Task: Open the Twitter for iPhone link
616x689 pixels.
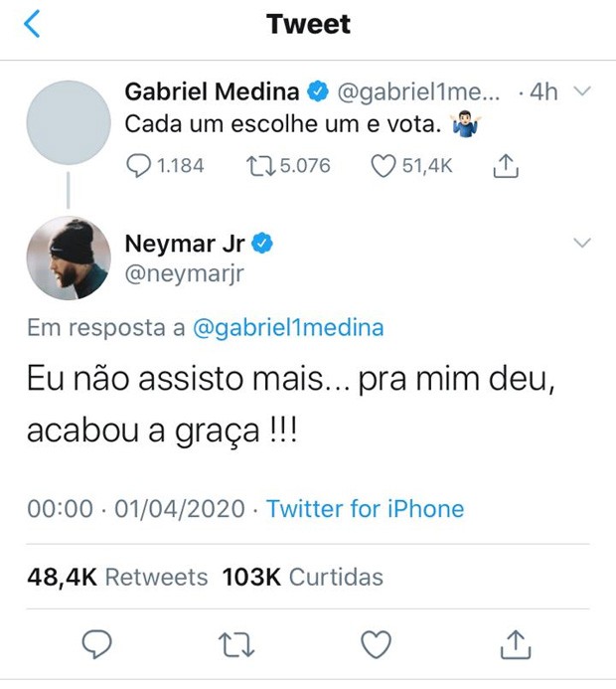Action: point(365,509)
